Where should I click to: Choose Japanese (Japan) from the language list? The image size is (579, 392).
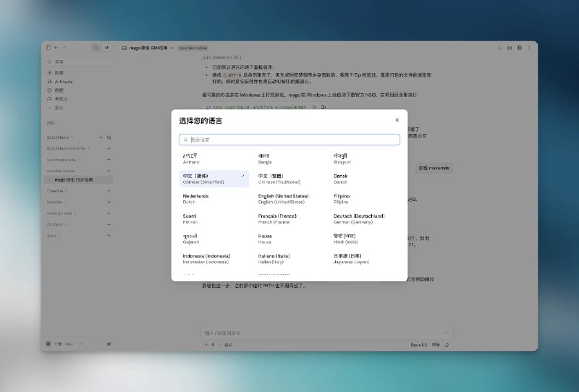pyautogui.click(x=365, y=258)
